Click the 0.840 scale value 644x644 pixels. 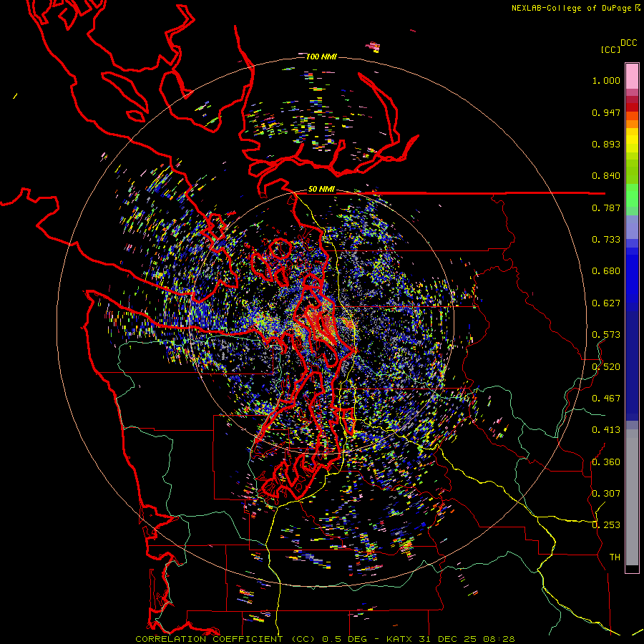pyautogui.click(x=606, y=176)
